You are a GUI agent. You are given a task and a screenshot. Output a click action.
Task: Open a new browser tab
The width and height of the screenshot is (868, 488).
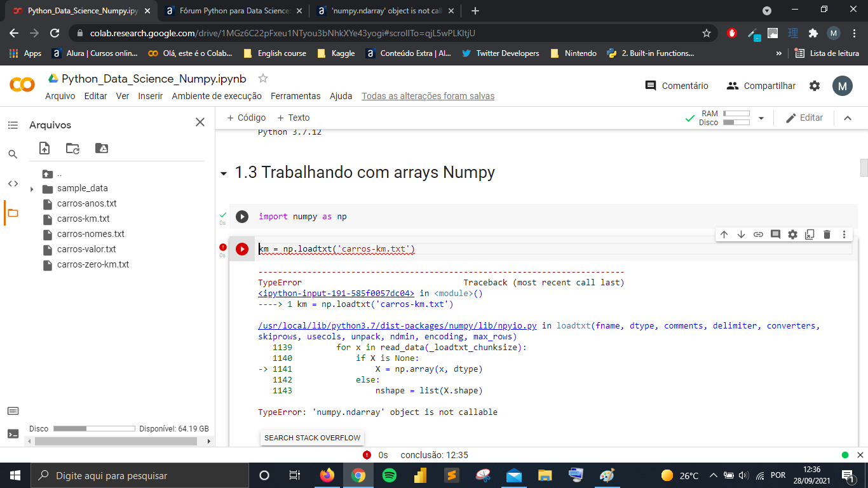pos(475,11)
